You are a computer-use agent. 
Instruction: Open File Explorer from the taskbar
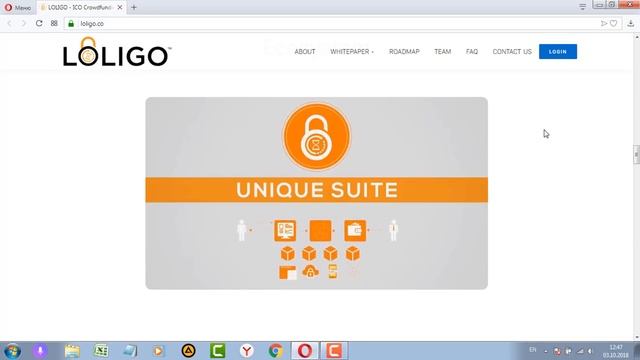[x=72, y=351]
